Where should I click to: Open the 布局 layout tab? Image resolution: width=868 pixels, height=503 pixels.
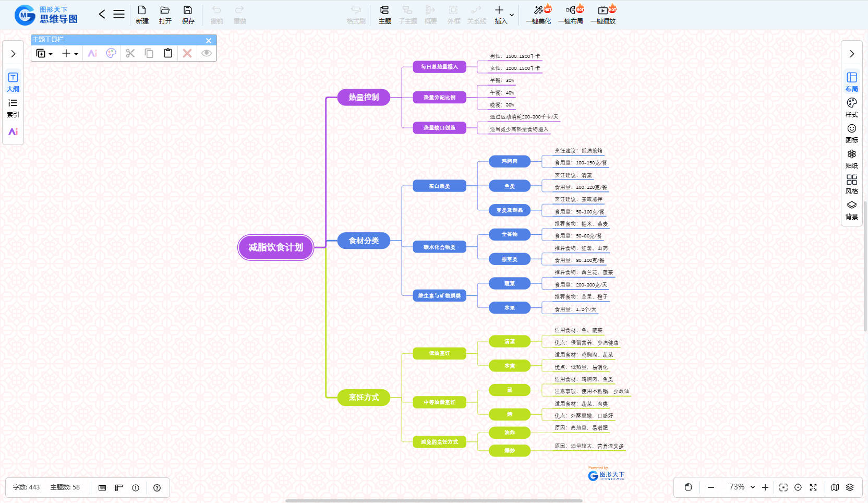tap(851, 82)
